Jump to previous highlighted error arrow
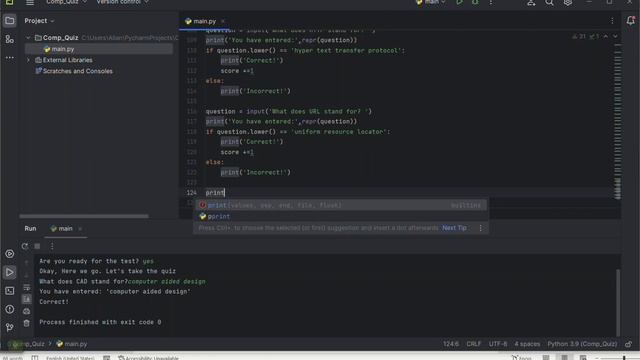The width and height of the screenshot is (640, 360). (x=606, y=36)
